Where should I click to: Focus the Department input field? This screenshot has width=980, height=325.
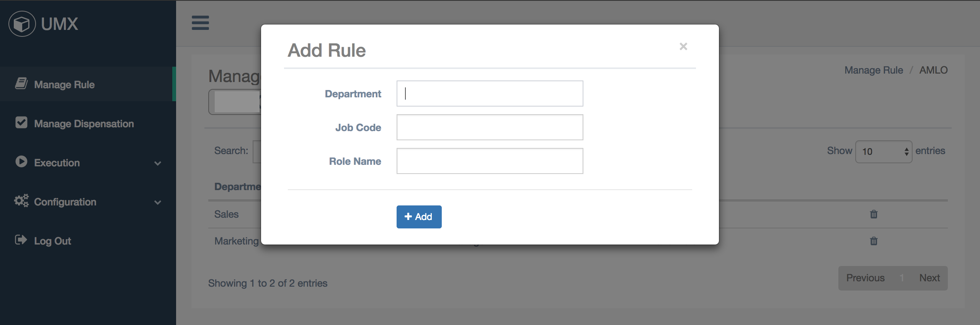point(490,94)
